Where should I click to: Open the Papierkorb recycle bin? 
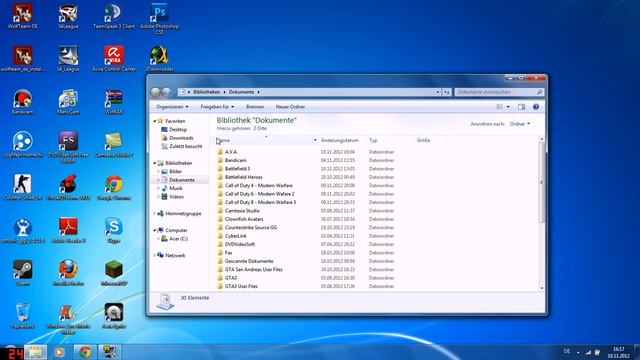coord(22,316)
